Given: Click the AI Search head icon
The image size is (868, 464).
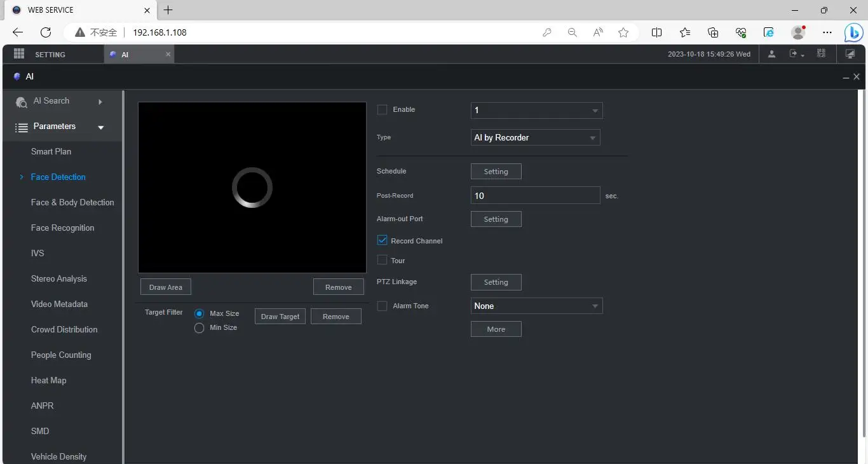Looking at the screenshot, I should tap(22, 102).
